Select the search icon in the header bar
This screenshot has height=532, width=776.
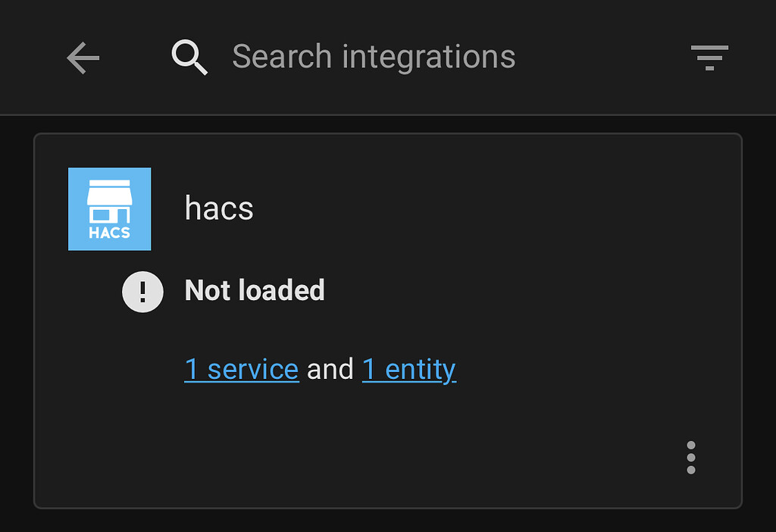(x=189, y=56)
